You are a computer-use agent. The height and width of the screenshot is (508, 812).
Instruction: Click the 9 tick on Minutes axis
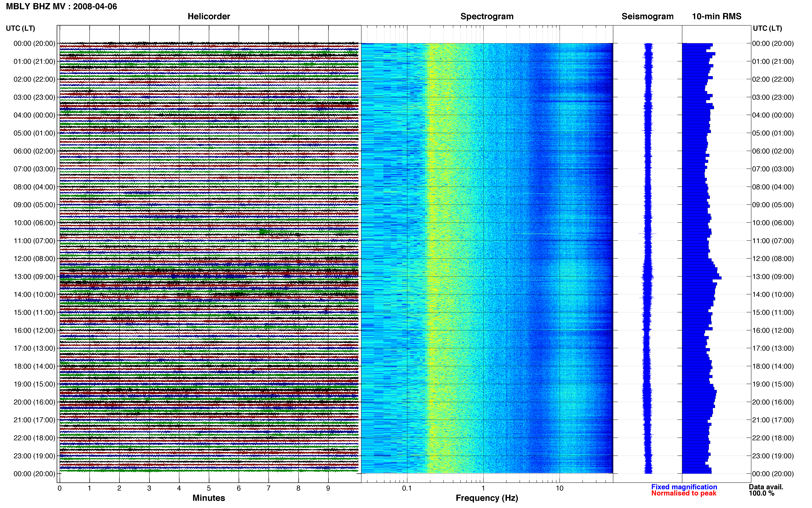coord(328,488)
